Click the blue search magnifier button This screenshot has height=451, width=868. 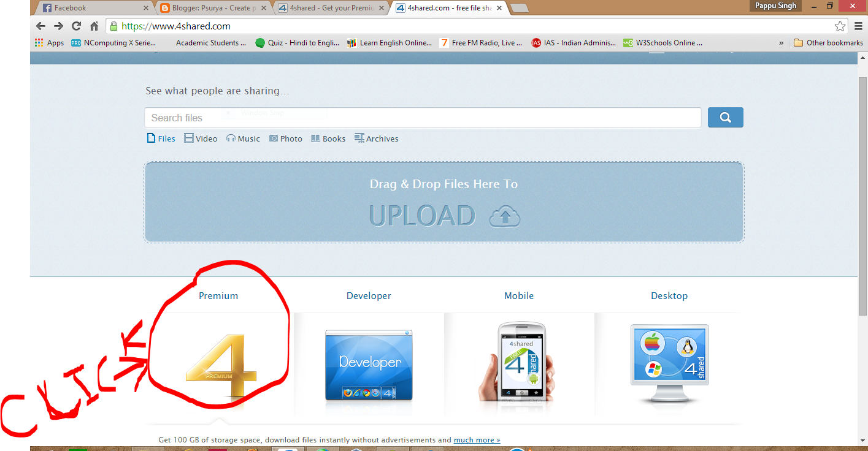pos(725,117)
